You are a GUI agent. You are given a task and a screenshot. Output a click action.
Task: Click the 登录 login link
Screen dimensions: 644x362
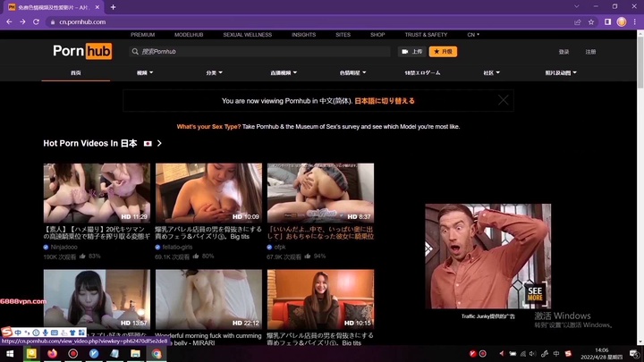tap(563, 52)
